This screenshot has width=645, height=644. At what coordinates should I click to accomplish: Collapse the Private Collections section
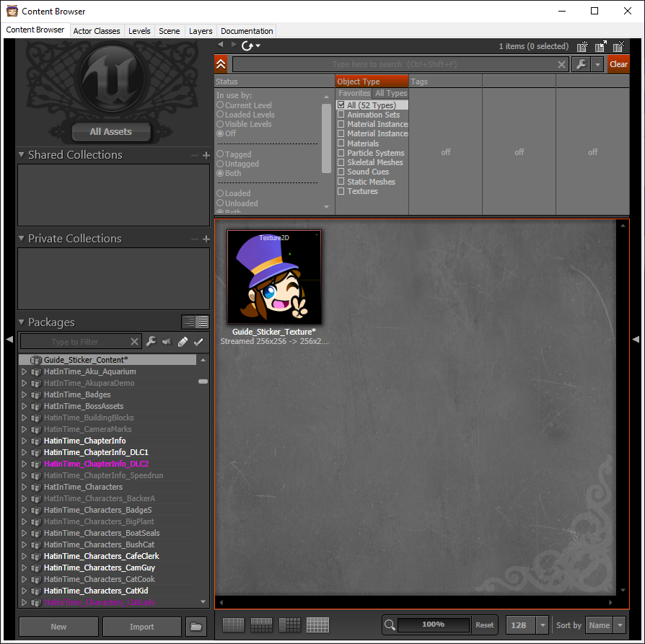(22, 238)
